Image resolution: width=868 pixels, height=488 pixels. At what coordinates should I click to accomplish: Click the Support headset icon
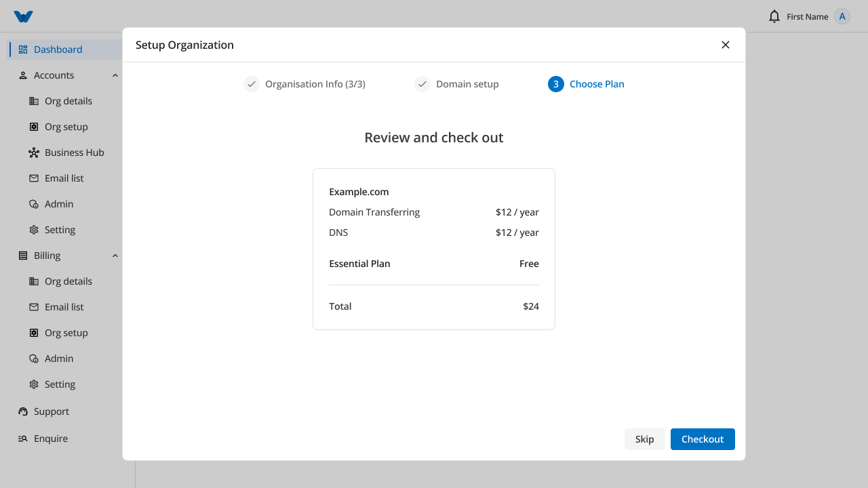coord(23,411)
